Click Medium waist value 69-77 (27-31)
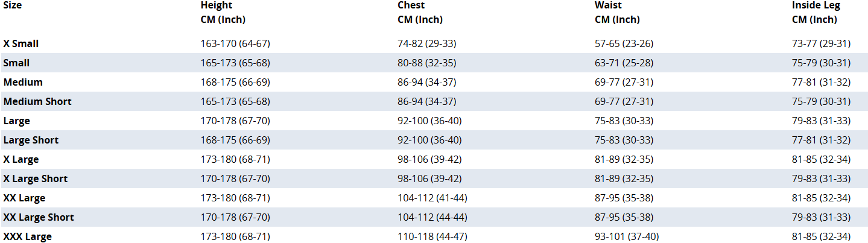The width and height of the screenshot is (868, 243). tap(624, 82)
